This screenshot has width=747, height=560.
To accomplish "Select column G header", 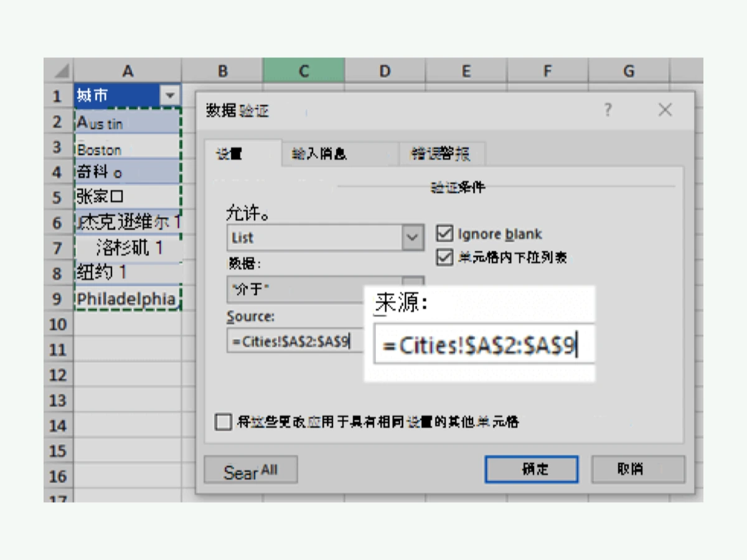I will point(629,70).
